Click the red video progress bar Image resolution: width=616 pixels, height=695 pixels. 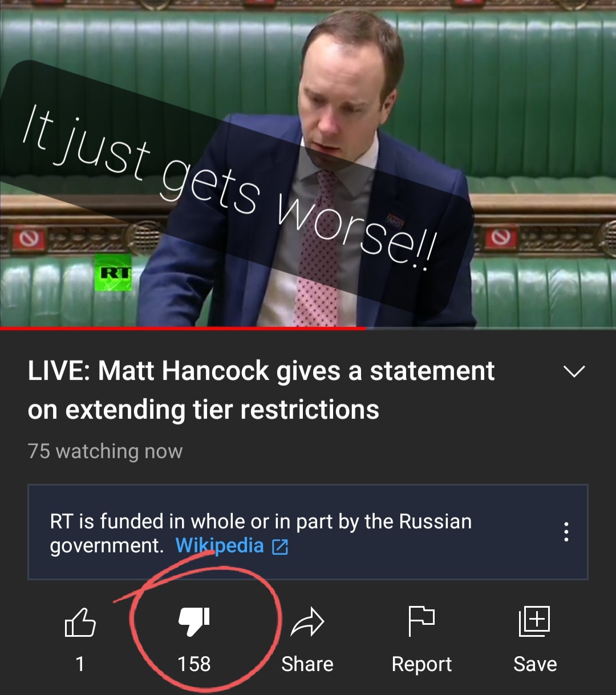point(183,328)
